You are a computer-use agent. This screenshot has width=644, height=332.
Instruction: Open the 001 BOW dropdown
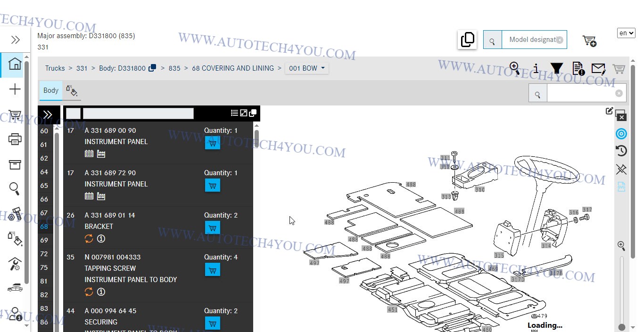point(307,68)
